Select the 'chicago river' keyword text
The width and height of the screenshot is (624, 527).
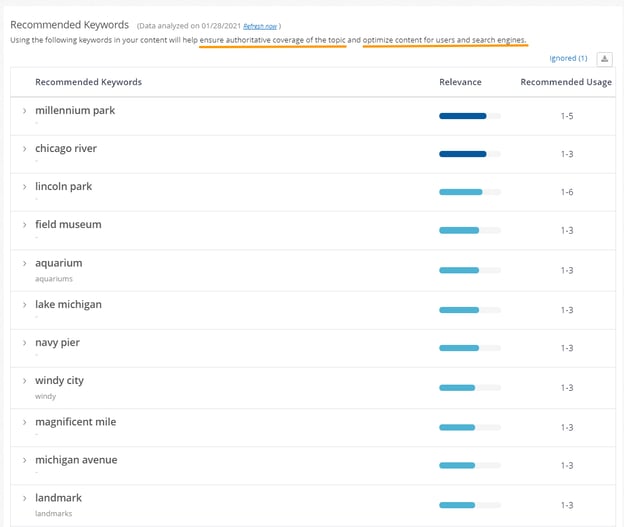click(x=66, y=149)
